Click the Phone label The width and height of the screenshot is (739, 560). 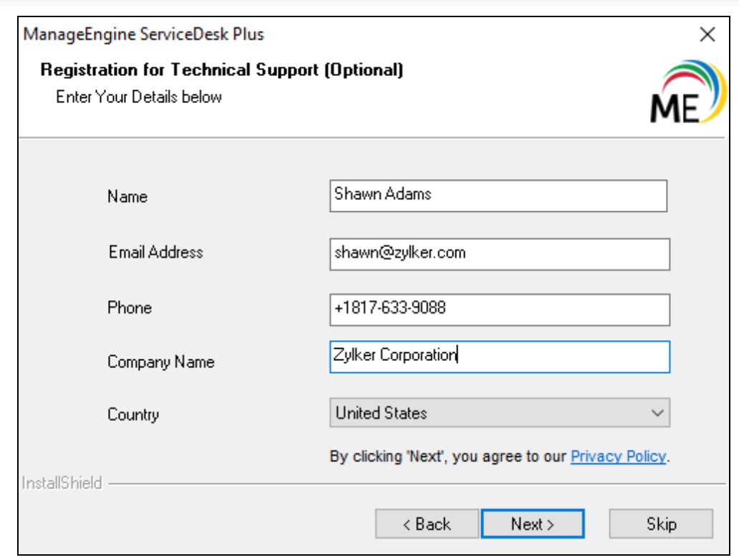(130, 308)
